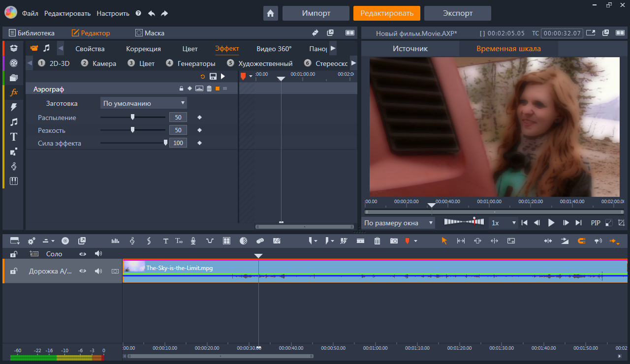Expand marker dropdown arrow on timeline toolbar
630x364 pixels.
[x=415, y=241]
